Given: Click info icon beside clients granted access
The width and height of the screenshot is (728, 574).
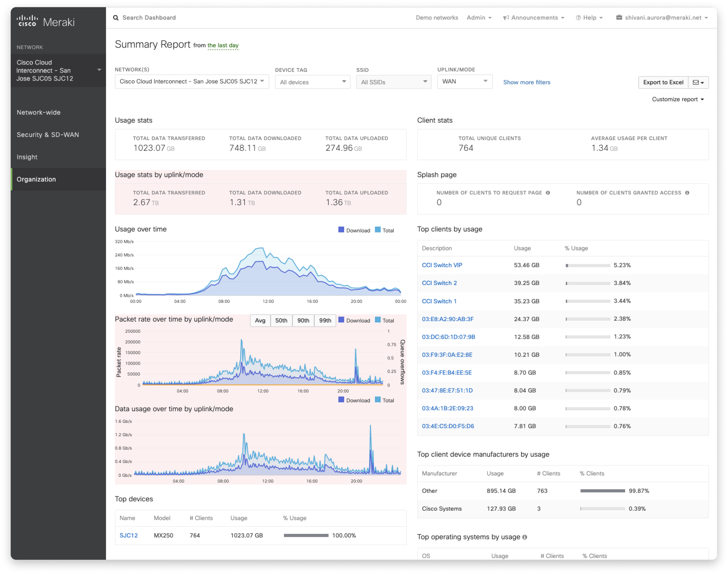Looking at the screenshot, I should tap(687, 193).
